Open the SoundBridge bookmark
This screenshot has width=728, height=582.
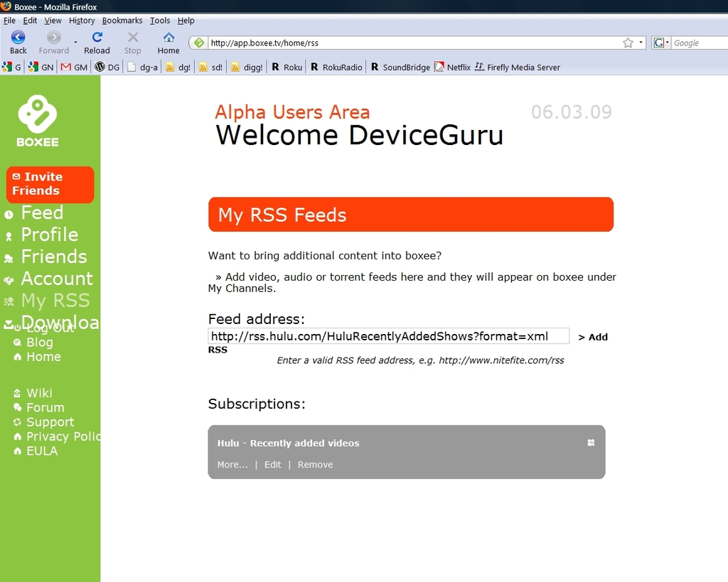pos(400,68)
